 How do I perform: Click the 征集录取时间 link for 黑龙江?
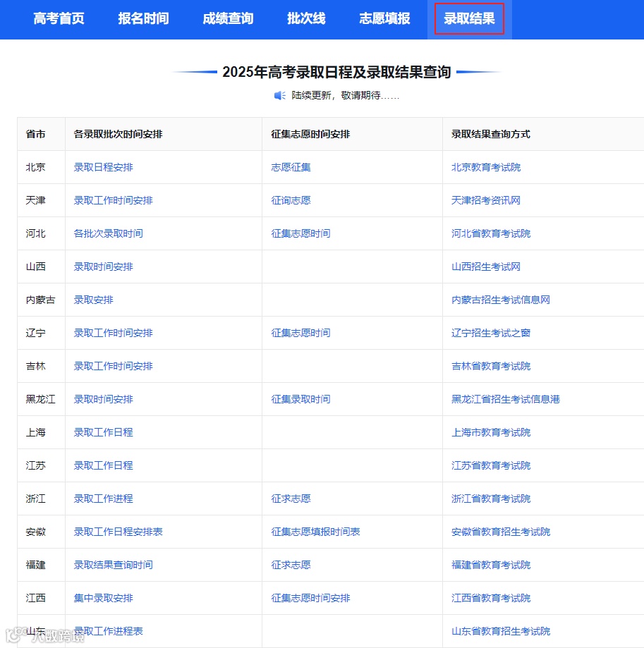(301, 399)
